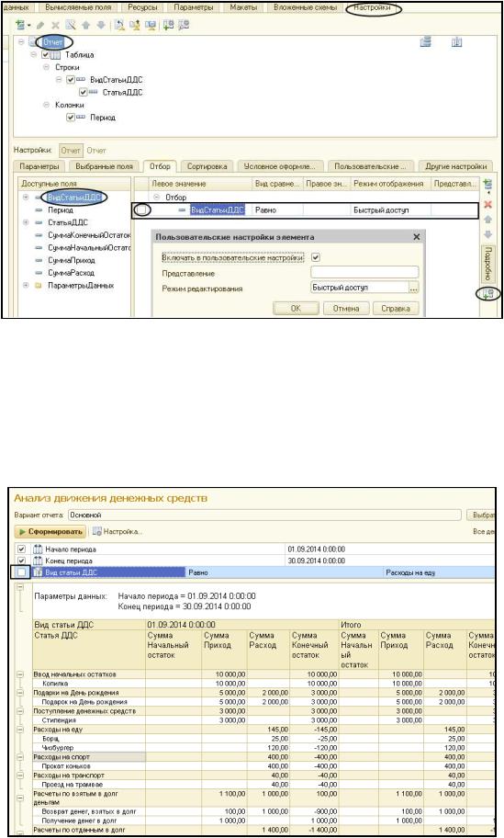Toggle the ВидСтатьиДДС filter row checkbox
This screenshot has width=504, height=838.
(x=142, y=210)
